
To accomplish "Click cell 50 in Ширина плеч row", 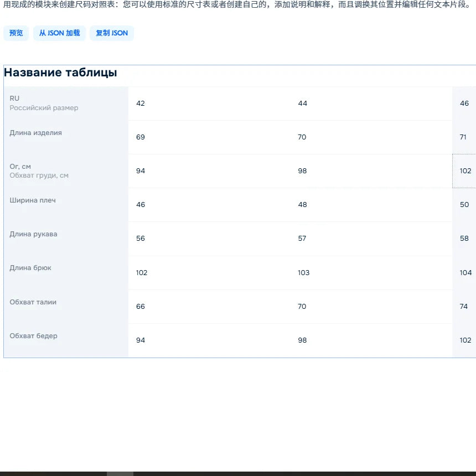I will pos(464,205).
